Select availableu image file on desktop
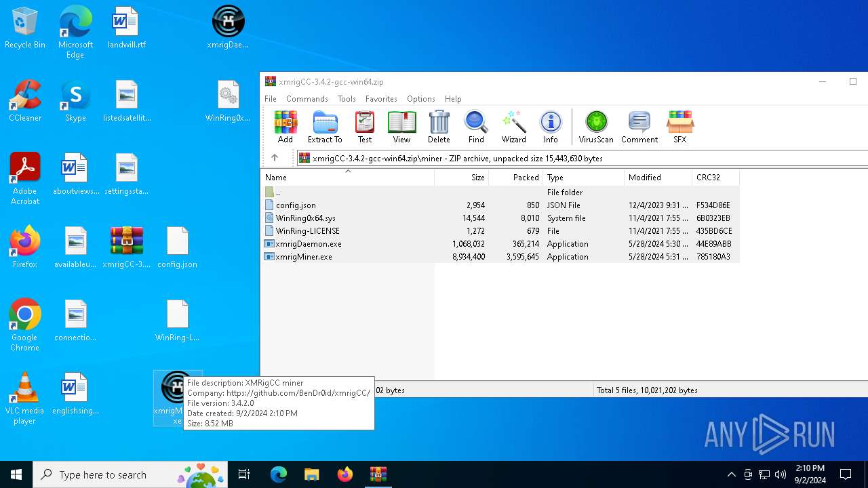The image size is (868, 488). 75,248
